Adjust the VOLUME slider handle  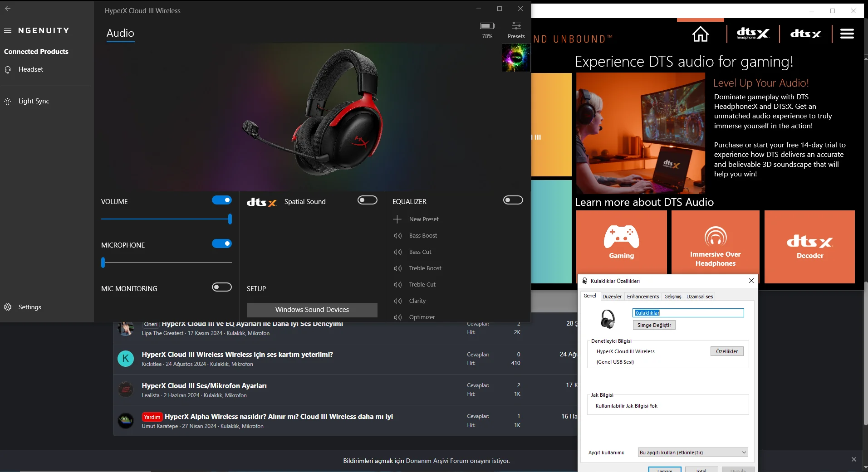click(230, 219)
